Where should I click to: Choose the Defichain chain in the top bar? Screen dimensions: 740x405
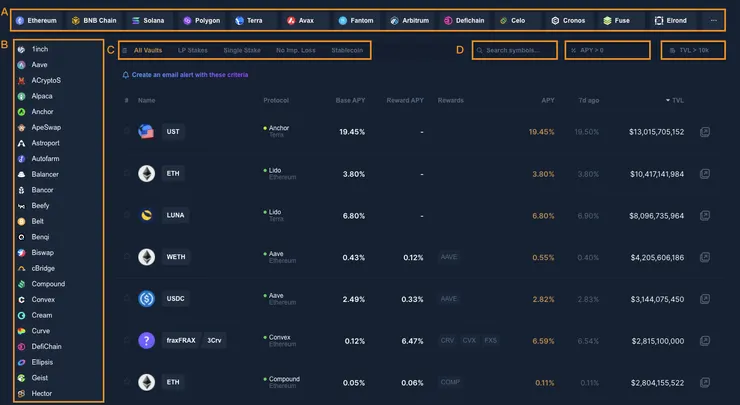coord(464,21)
